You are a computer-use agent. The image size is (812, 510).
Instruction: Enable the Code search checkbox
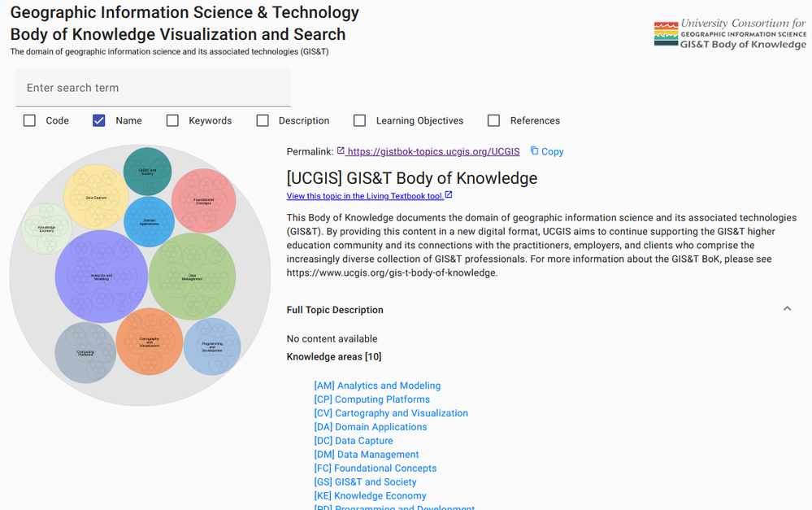coord(30,120)
